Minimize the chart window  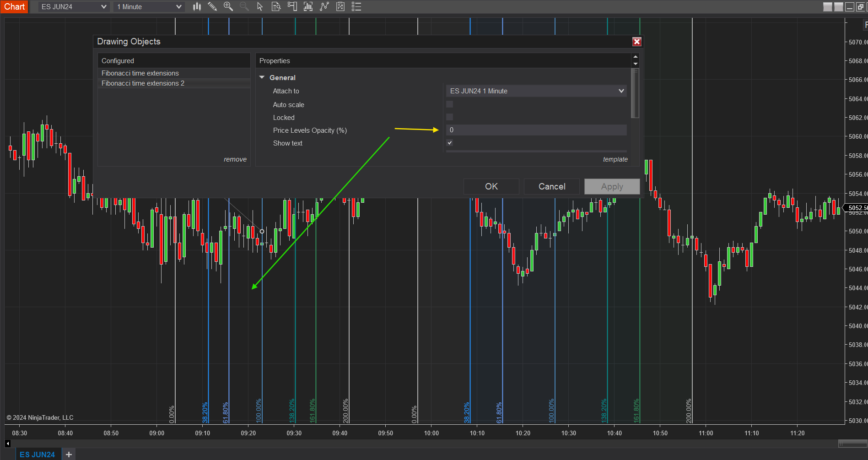coord(850,7)
